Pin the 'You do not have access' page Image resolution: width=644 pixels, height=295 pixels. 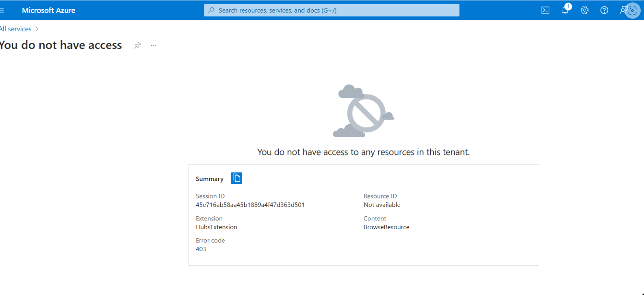tap(138, 45)
